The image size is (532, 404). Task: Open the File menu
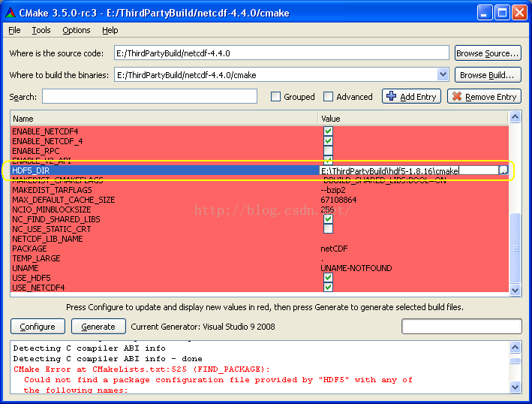[x=14, y=30]
